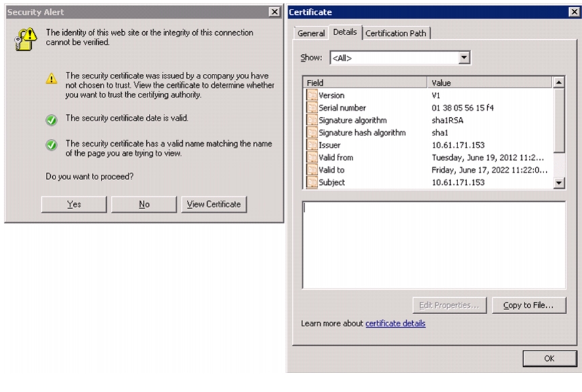The width and height of the screenshot is (582, 392).
Task: Close the Security Alert dialog
Action: pyautogui.click(x=274, y=12)
